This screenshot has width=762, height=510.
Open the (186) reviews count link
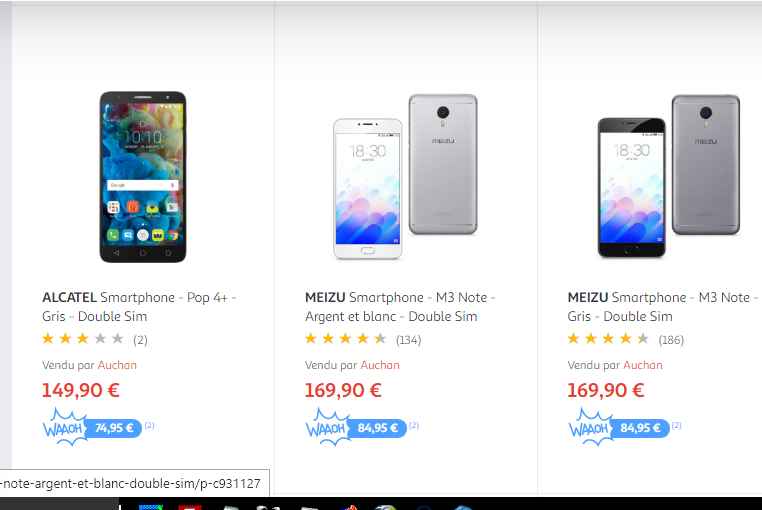[x=671, y=340]
